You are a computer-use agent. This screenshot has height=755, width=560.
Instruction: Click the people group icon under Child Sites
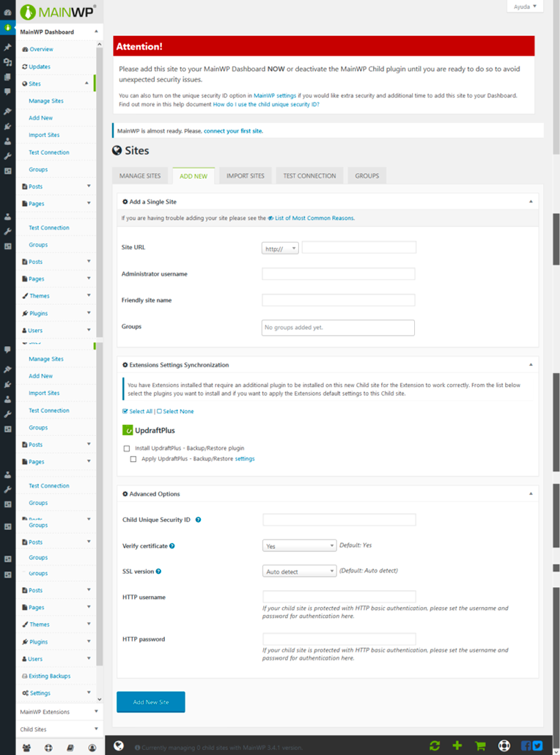click(x=26, y=748)
